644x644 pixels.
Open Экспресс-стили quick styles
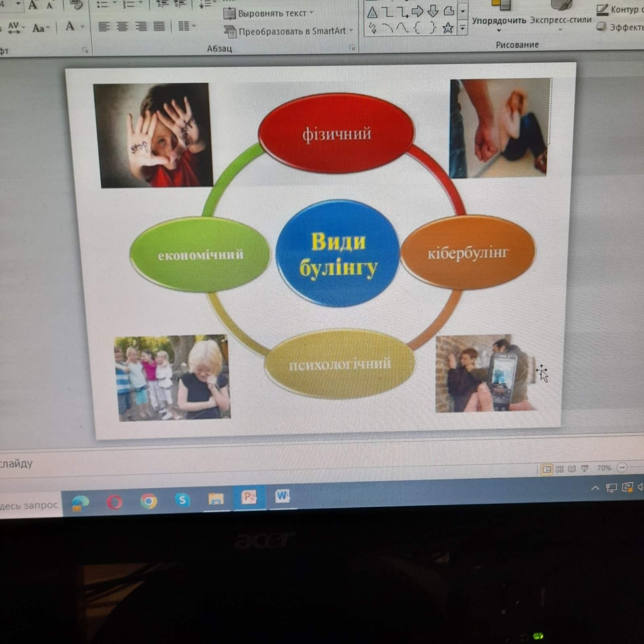pos(560,19)
